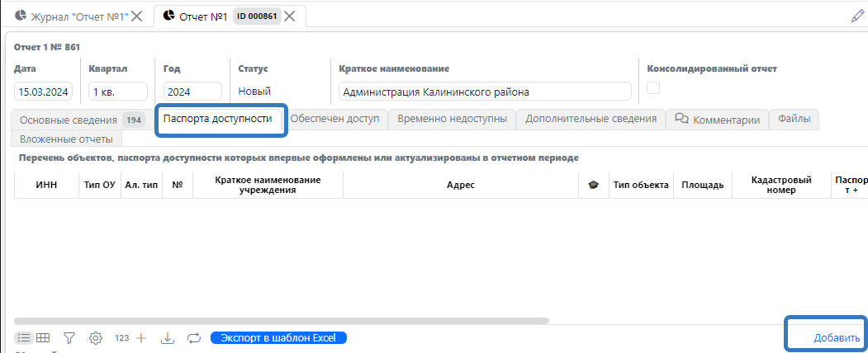868x353 pixels.
Task: Click the horizontal table scrollbar
Action: coord(281,320)
